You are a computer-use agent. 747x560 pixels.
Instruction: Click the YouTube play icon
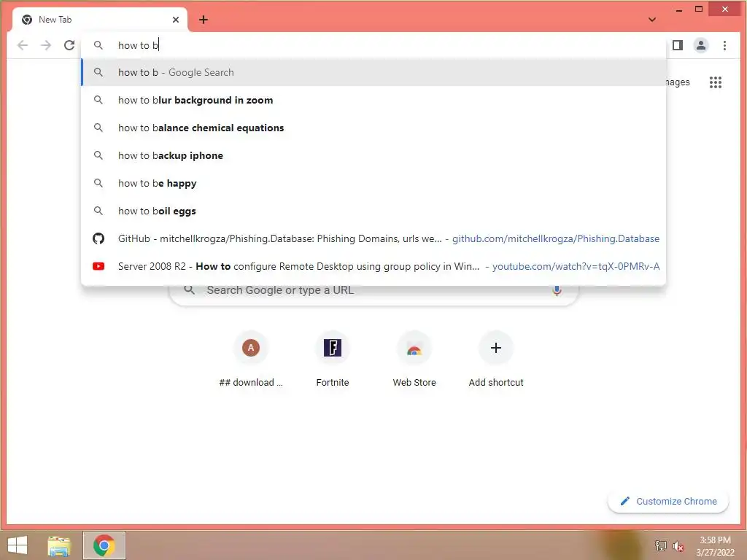98,266
